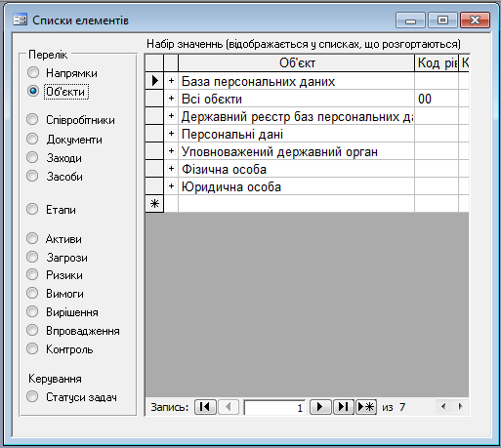Go to next record arrow button
501x448 pixels.
320,407
